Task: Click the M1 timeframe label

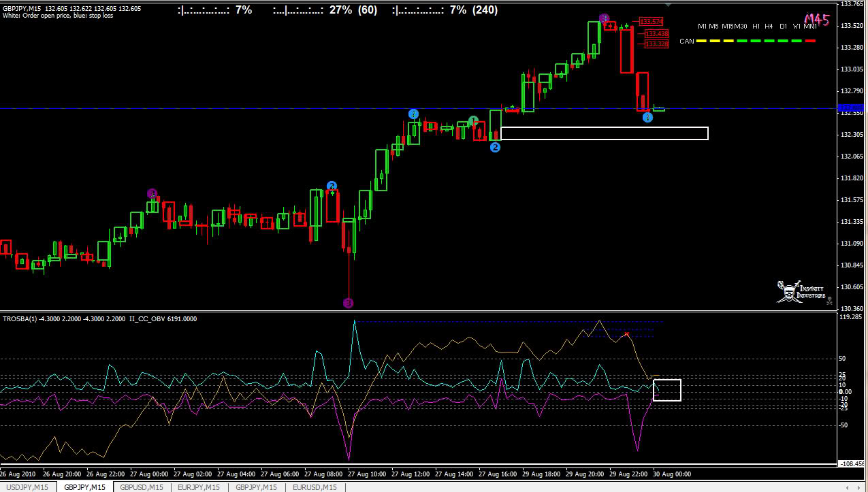Action: click(702, 26)
